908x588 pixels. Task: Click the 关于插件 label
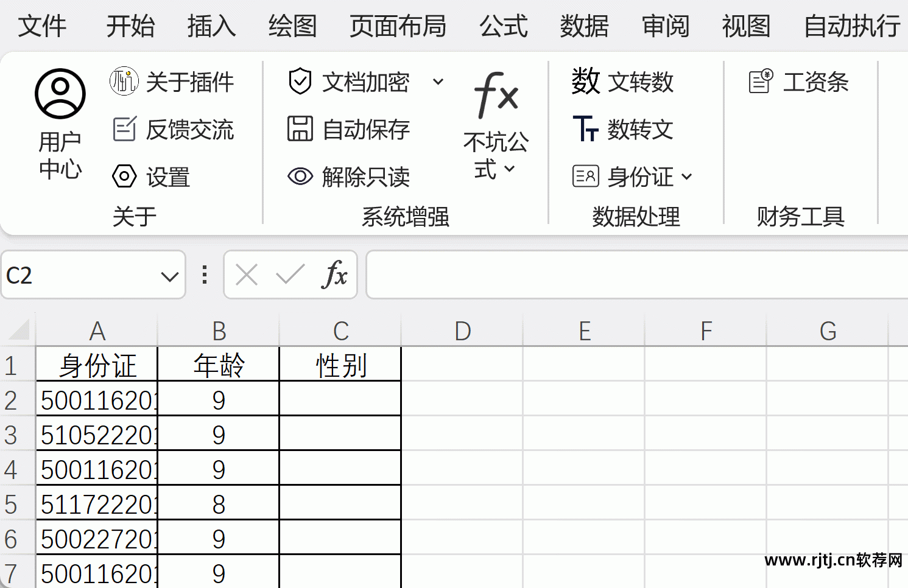190,82
